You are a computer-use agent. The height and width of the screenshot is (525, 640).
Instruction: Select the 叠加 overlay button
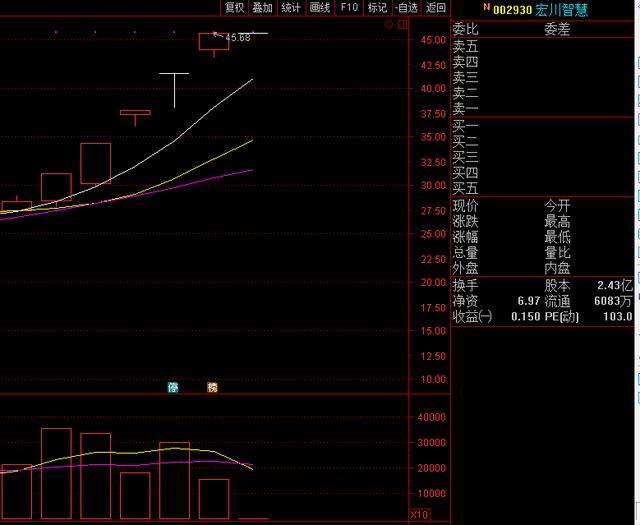coord(262,7)
